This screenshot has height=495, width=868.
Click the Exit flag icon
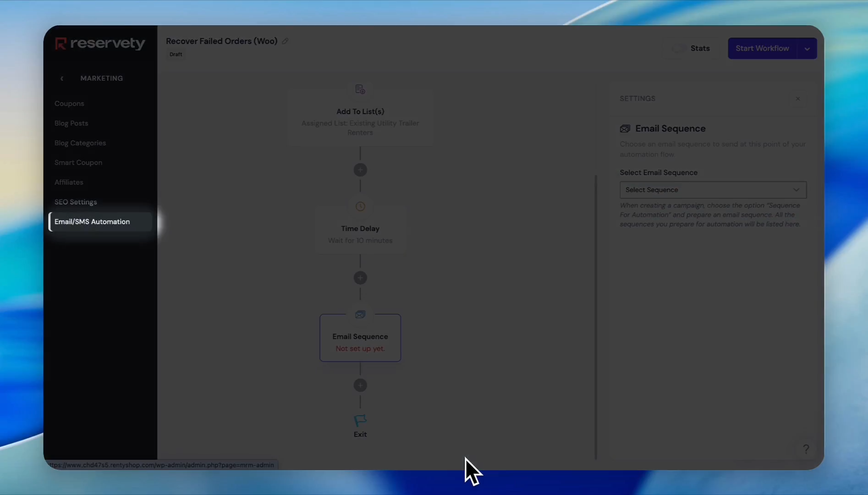[360, 420]
